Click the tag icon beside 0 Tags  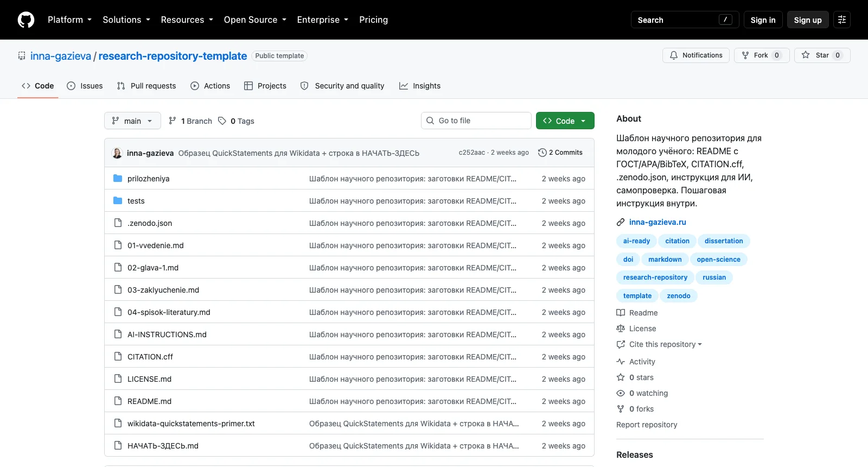[x=222, y=121]
